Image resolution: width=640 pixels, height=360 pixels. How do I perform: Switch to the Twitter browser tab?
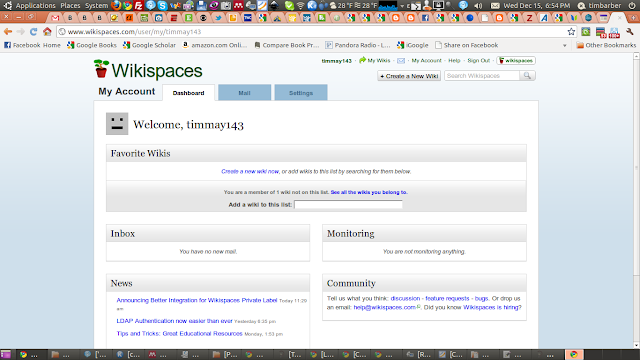click(x=218, y=18)
